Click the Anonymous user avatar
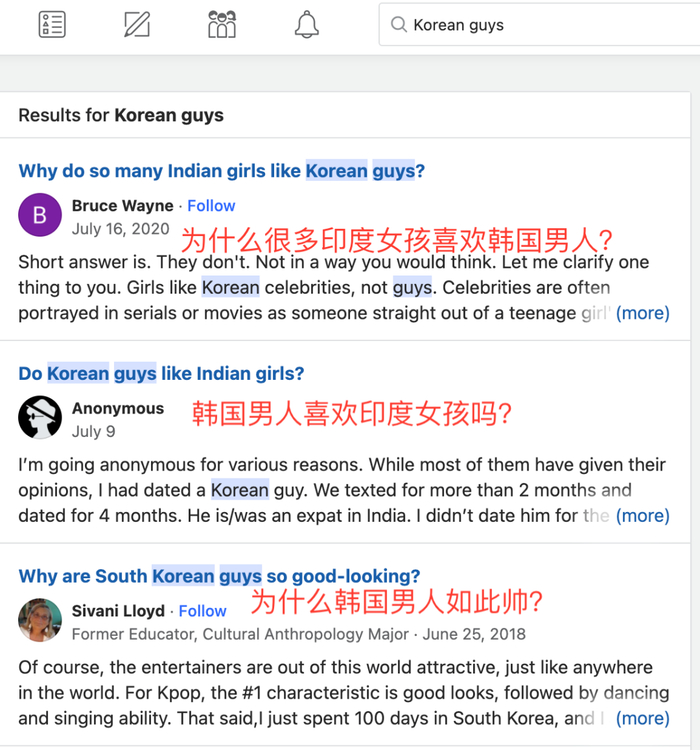This screenshot has height=750, width=700. click(40, 417)
